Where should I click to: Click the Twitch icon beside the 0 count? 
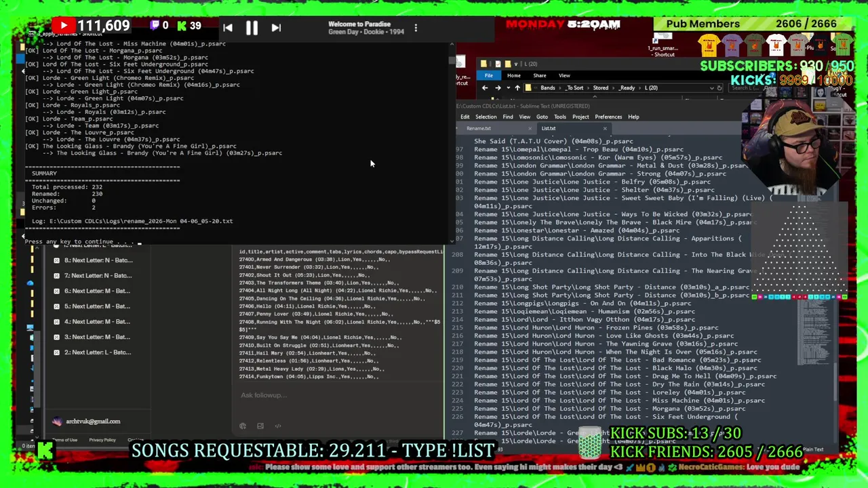click(x=155, y=26)
